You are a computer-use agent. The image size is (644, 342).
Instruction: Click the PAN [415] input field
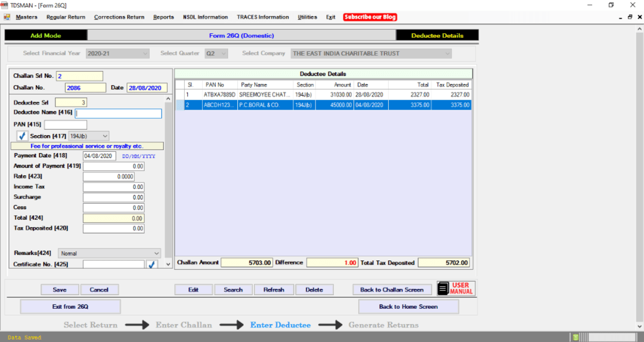[66, 125]
